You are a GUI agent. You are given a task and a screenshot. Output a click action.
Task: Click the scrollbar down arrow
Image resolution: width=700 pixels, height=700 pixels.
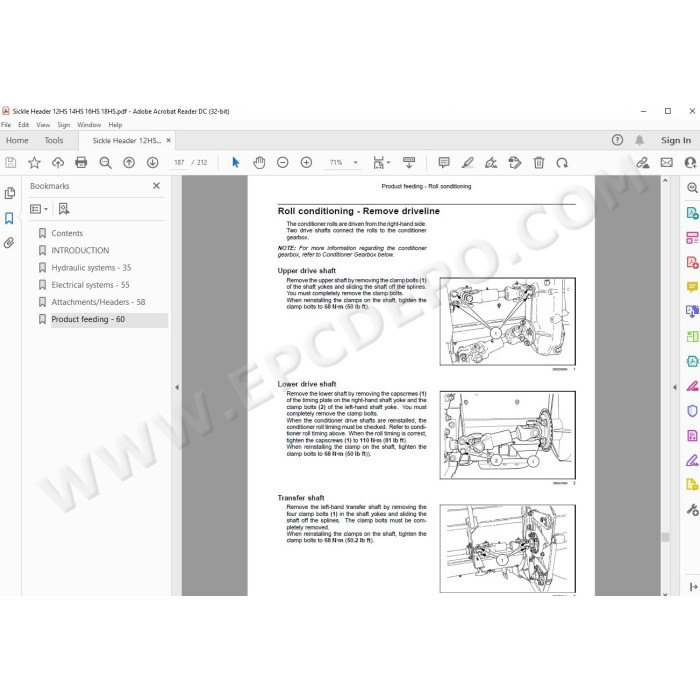click(665, 594)
